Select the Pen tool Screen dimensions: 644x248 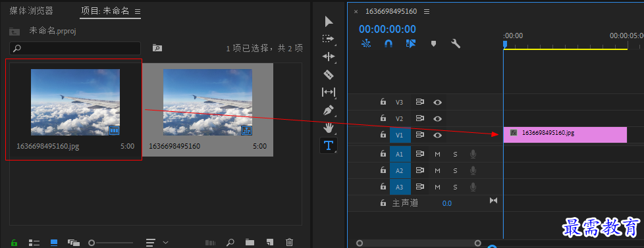pos(329,110)
